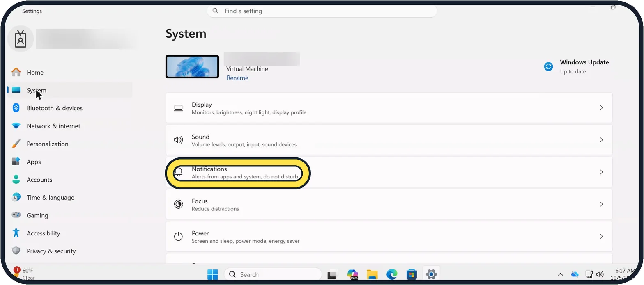This screenshot has height=285, width=644.
Task: Click the OneDrive cloud tray icon
Action: (x=575, y=274)
